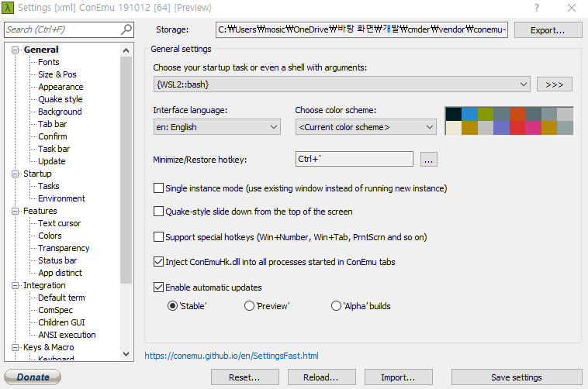Select Quake style in tree
Screen dimensions: 588x389
coord(61,99)
